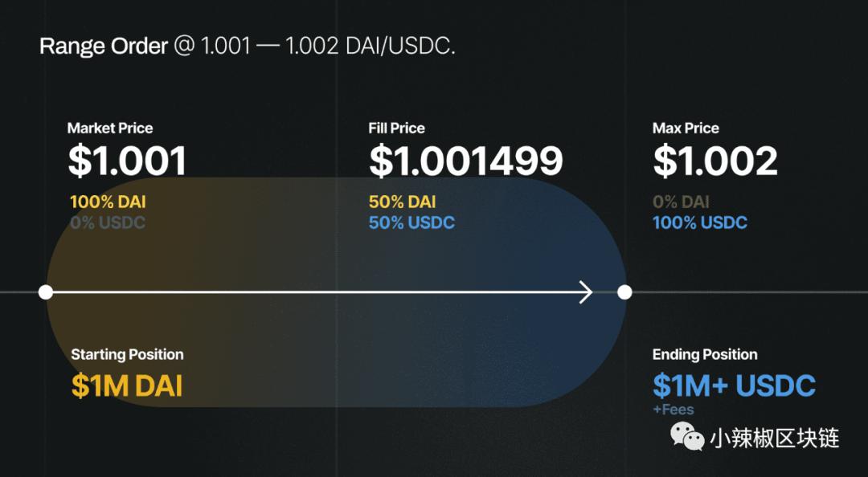Screen dimensions: 868x477
Task: Select the Market Price label
Action: pos(110,128)
